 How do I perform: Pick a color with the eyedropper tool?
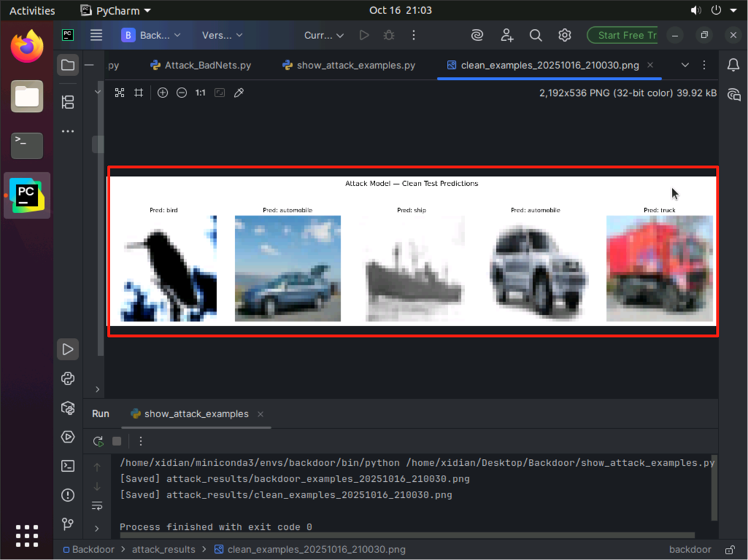[239, 93]
